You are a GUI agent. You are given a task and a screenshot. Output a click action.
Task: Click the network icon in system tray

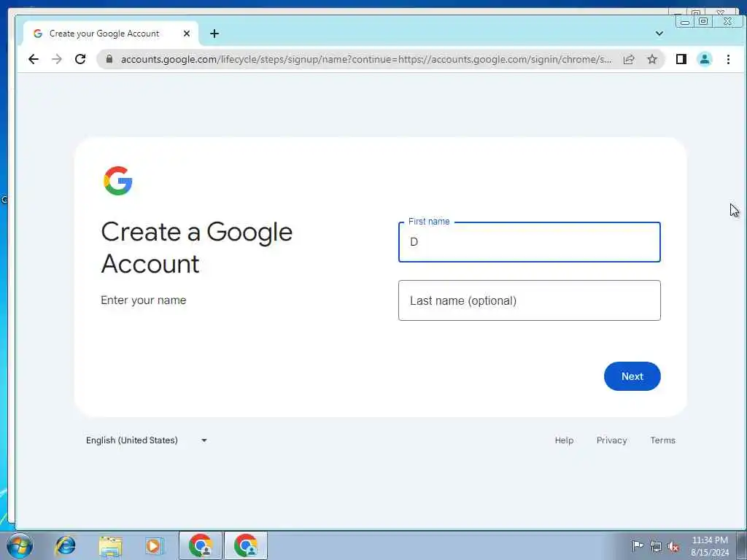click(x=656, y=546)
